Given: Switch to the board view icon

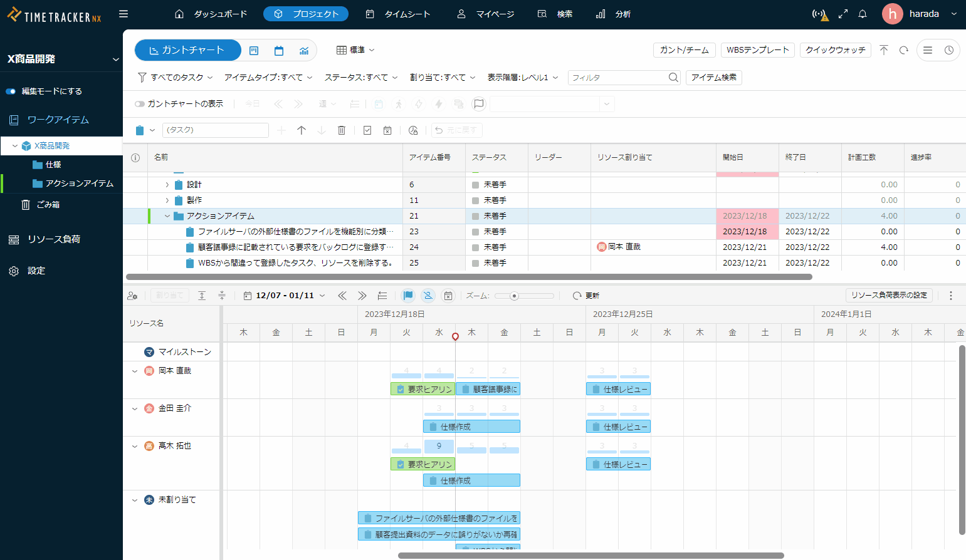Looking at the screenshot, I should [x=254, y=51].
